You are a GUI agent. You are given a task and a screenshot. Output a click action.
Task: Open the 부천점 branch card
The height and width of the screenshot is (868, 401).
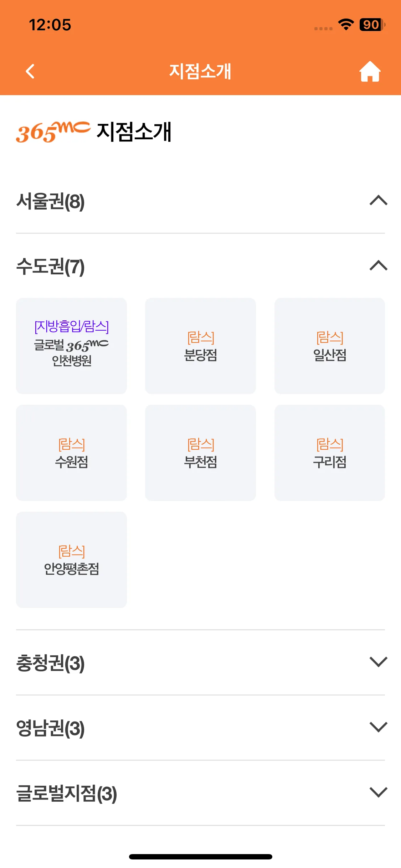pyautogui.click(x=200, y=453)
